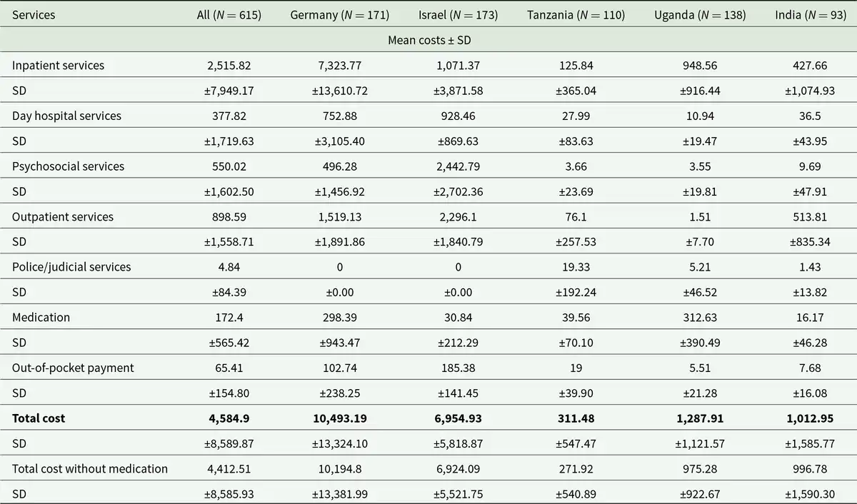Click the Police/judicial services row label
Viewport: 857px width, 504px height.
tap(71, 267)
